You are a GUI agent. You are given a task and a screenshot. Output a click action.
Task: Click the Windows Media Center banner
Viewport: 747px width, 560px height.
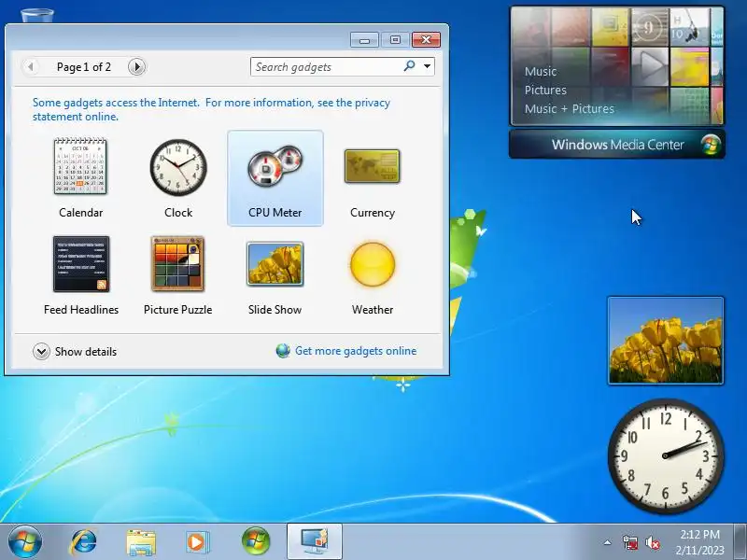click(617, 145)
